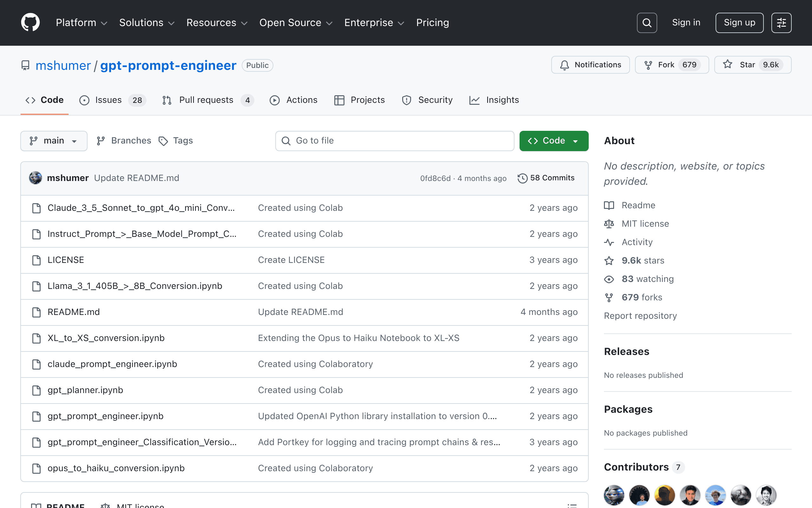Click the scales icon next to MIT license

tap(609, 224)
